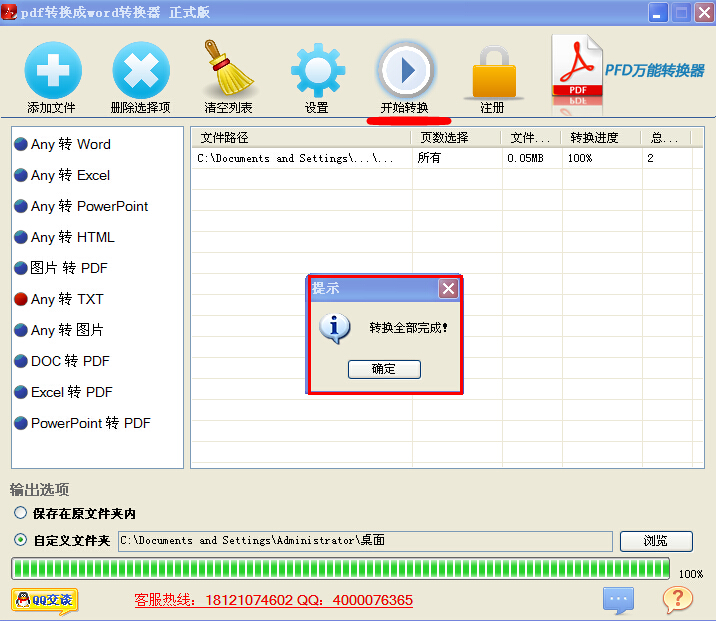
Task: Click the output folder path field
Action: (365, 541)
